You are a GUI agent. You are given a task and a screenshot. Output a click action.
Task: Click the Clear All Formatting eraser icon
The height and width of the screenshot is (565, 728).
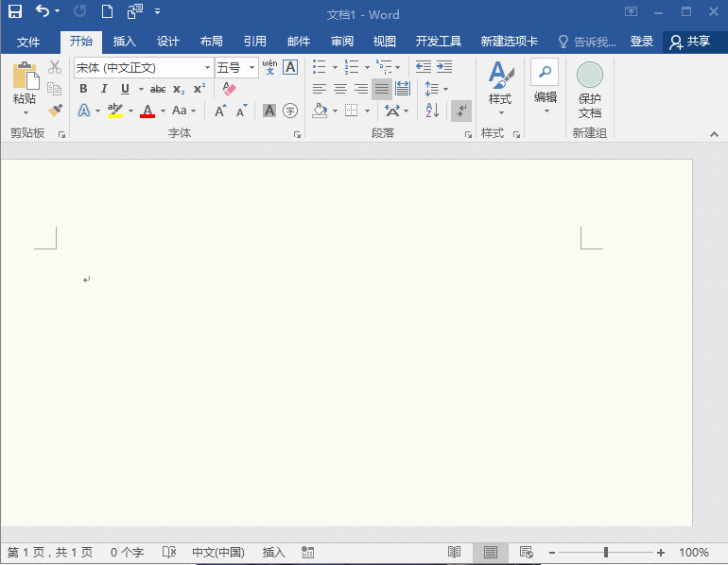point(229,88)
